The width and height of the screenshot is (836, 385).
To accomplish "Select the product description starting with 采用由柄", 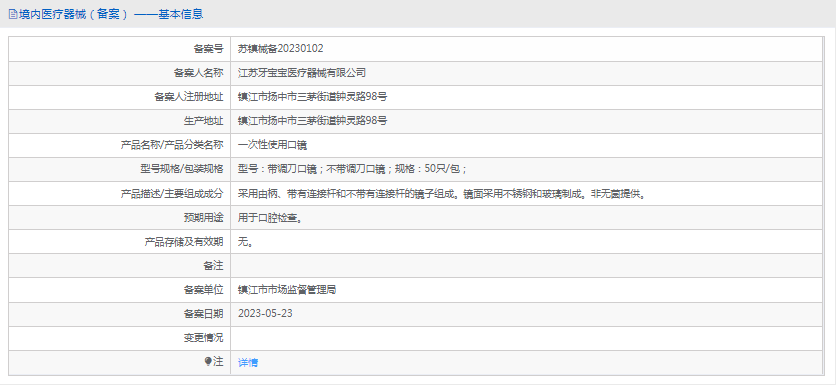I will tap(443, 193).
